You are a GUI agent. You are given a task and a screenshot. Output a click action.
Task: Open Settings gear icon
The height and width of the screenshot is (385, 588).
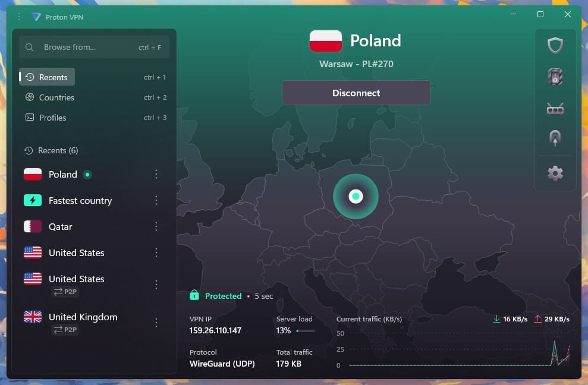(555, 173)
